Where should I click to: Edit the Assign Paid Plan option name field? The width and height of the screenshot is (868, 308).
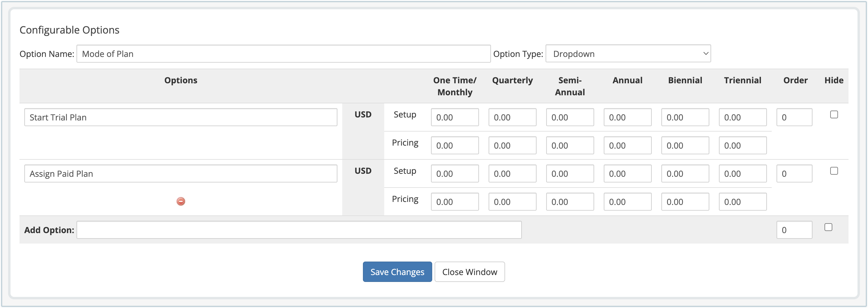tap(181, 174)
